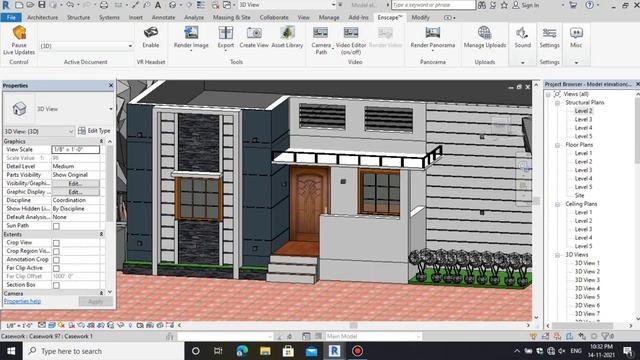Open File Explorer from the taskbar

pyautogui.click(x=265, y=351)
